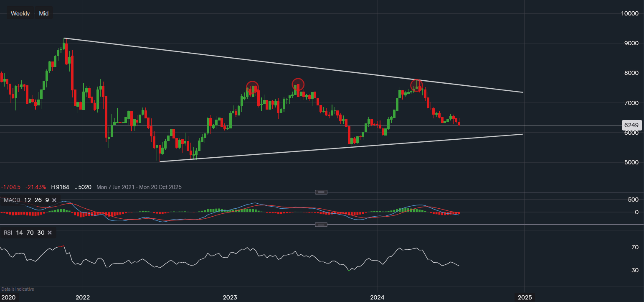
Task: Click the 2023 label on the time axis
Action: coord(230,297)
